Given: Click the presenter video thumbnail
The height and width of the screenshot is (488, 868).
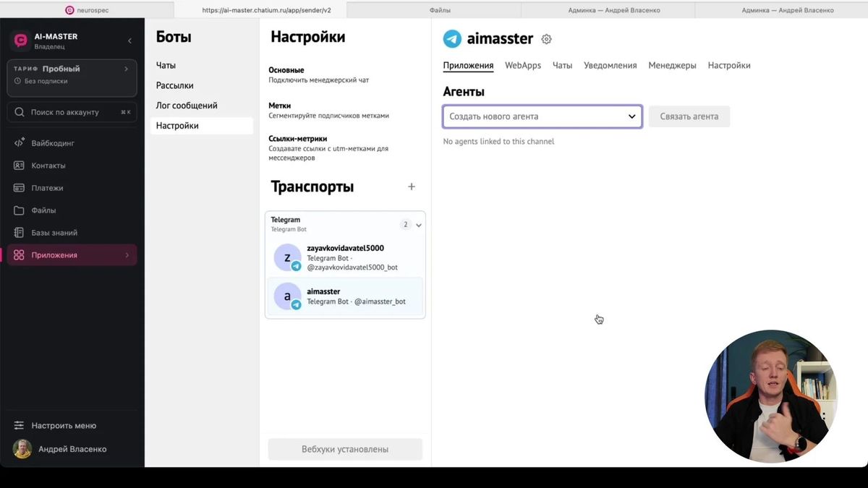Looking at the screenshot, I should (771, 395).
